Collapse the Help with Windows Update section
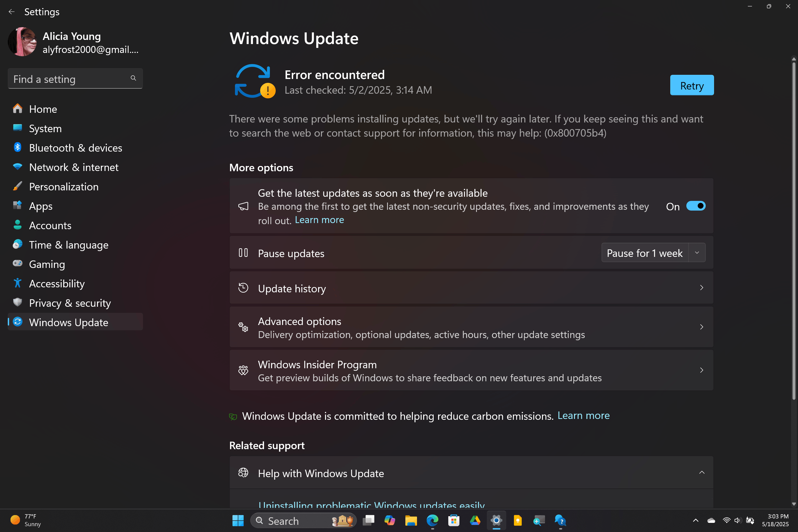 click(702, 473)
